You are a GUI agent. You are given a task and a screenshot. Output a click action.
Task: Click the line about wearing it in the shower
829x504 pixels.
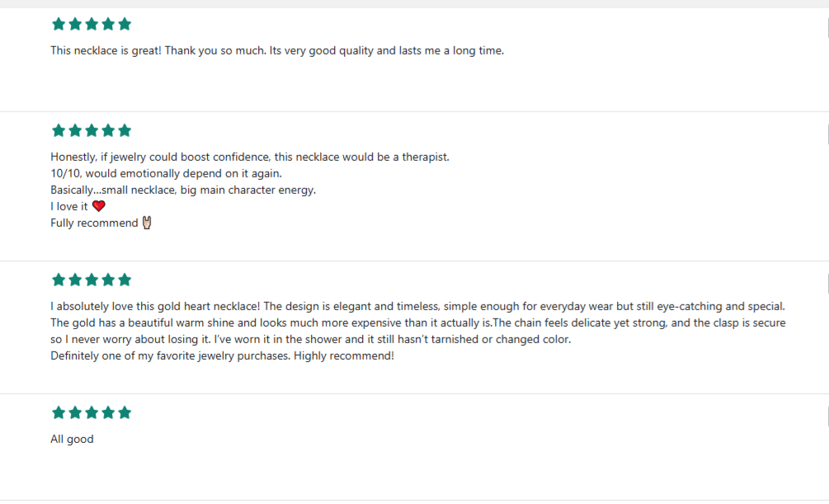pos(310,339)
